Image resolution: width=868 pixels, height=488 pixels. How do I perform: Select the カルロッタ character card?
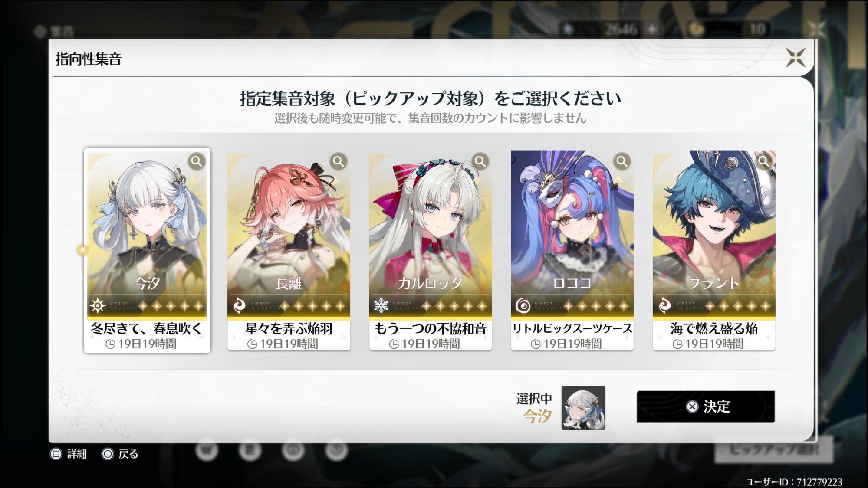click(x=431, y=250)
